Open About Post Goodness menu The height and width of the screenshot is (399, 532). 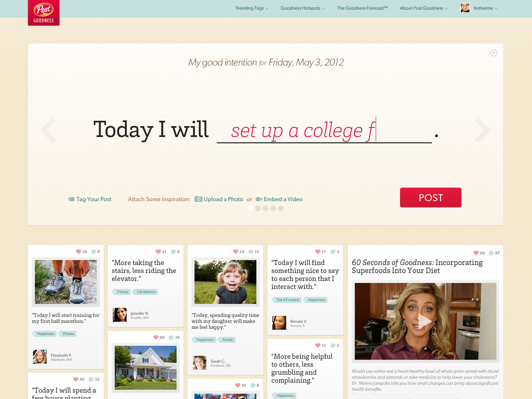pyautogui.click(x=424, y=8)
